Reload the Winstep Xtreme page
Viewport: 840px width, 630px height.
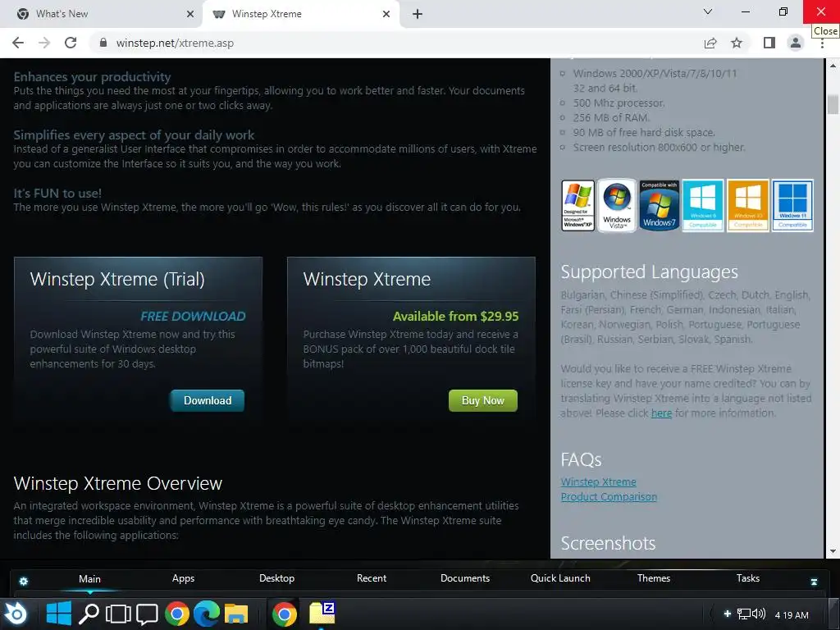click(x=71, y=43)
